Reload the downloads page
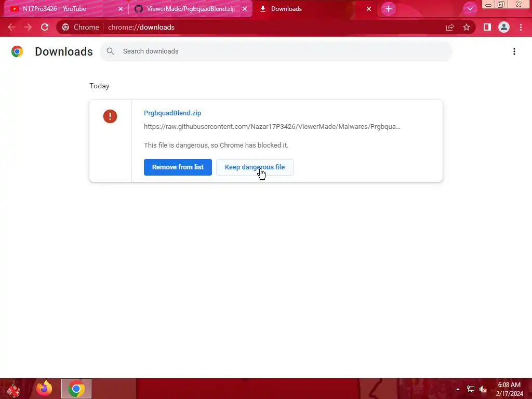Screen dimensions: 532x399 [45, 27]
